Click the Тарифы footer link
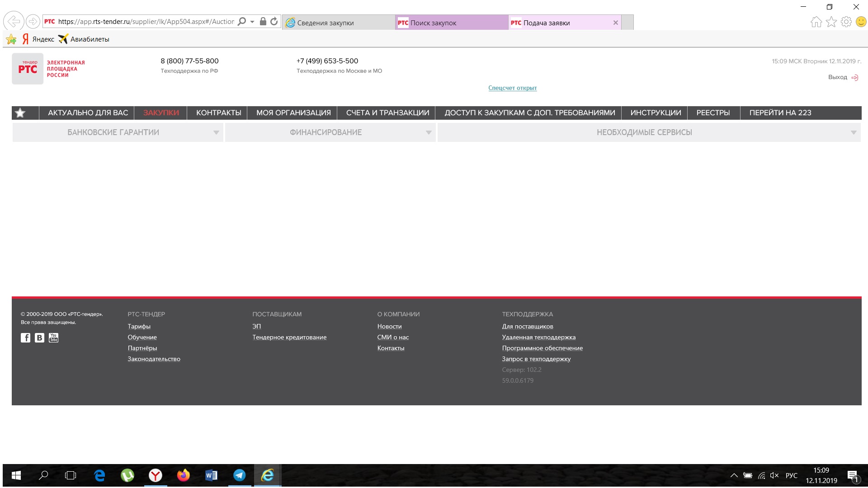Viewport: 868px width, 488px height. click(x=139, y=327)
